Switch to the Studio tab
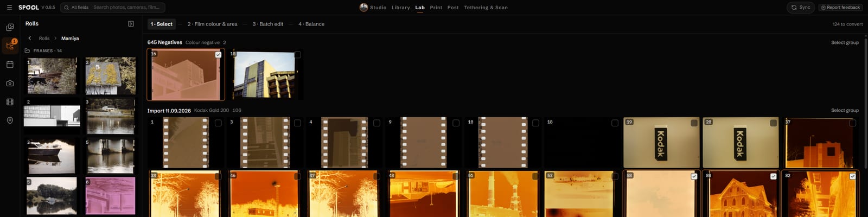Viewport: 868px width, 217px height. click(378, 8)
